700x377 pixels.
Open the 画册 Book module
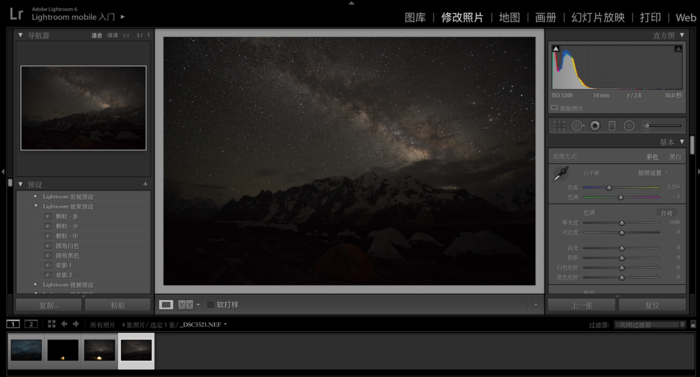pos(546,17)
